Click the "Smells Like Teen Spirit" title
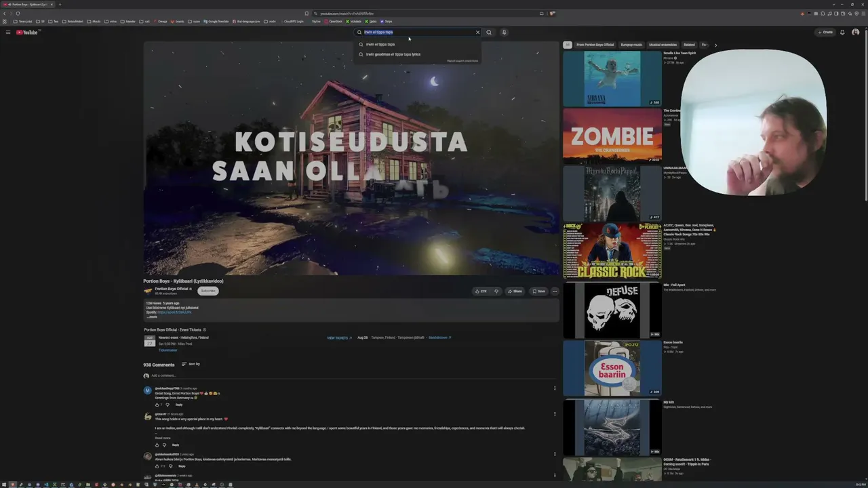The width and height of the screenshot is (868, 488). [680, 53]
